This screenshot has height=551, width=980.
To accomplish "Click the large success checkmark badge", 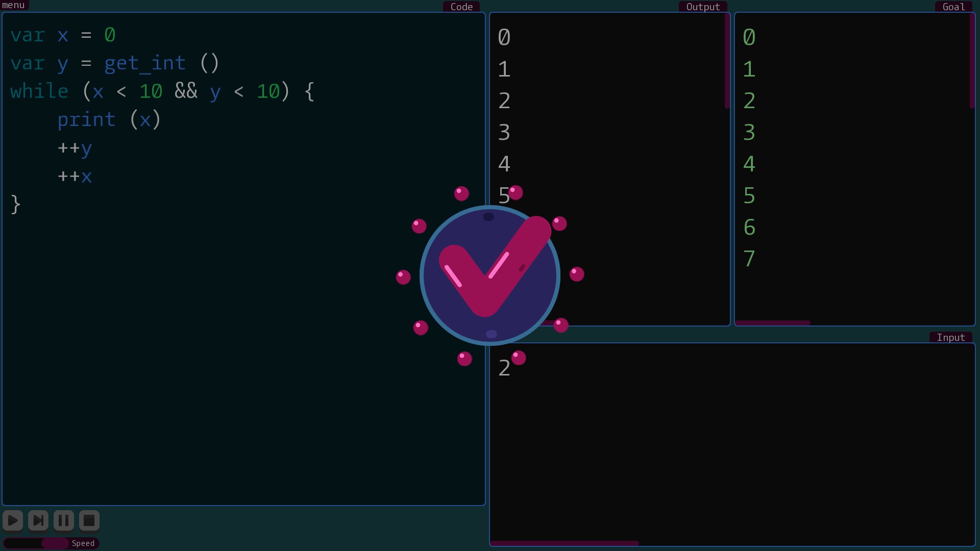I will tap(489, 275).
